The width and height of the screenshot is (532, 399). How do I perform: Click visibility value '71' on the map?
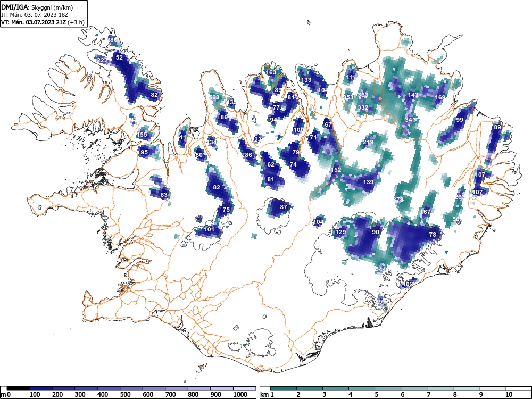(x=313, y=137)
